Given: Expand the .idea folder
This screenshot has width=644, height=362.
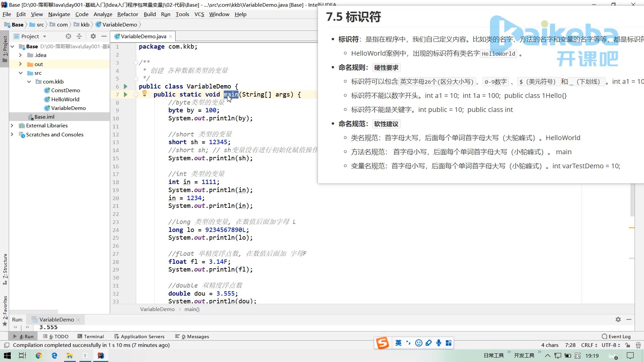Looking at the screenshot, I should click(x=20, y=55).
